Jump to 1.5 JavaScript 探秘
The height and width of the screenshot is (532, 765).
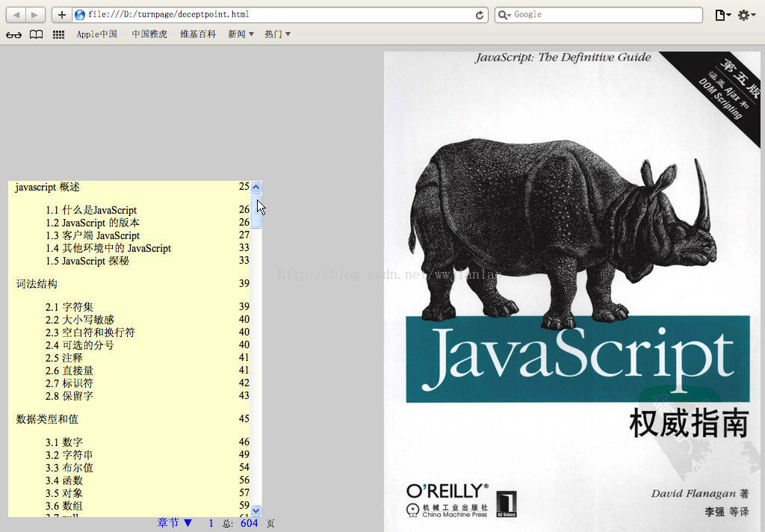(87, 261)
